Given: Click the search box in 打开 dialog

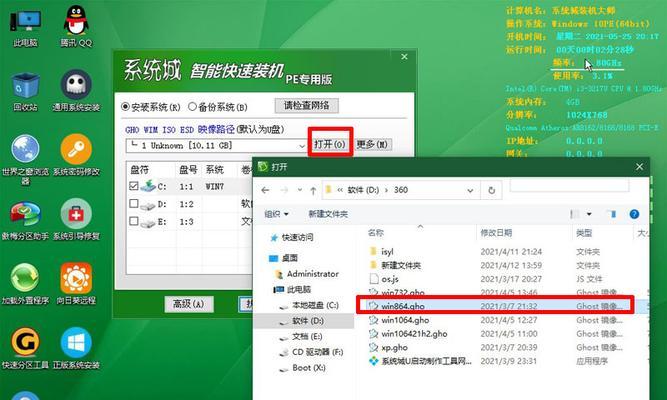Looking at the screenshot, I should (x=569, y=185).
